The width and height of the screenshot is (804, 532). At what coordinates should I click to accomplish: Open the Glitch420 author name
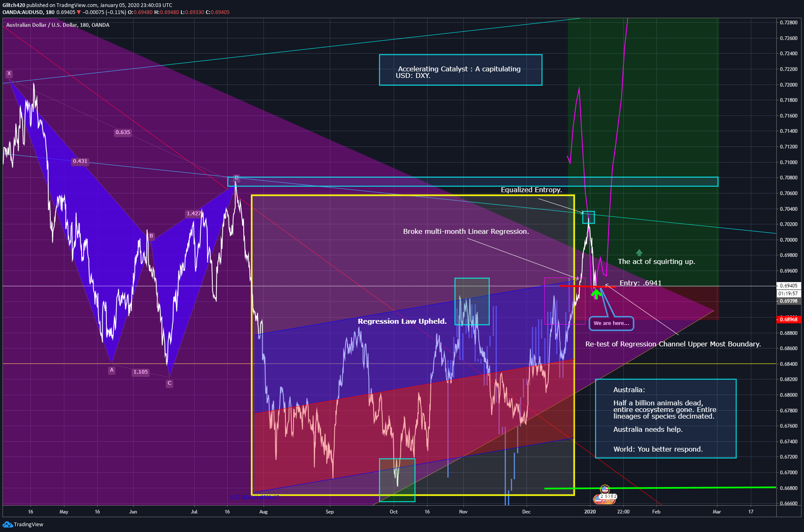(14, 5)
